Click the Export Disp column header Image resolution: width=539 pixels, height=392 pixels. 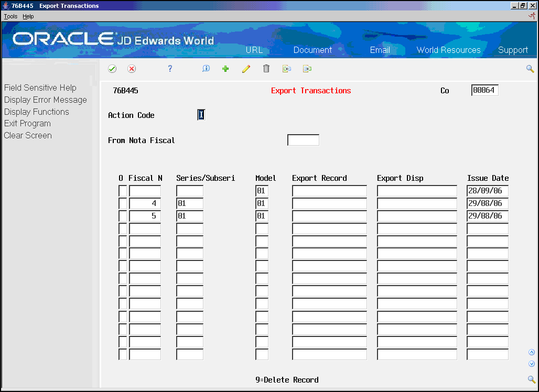click(x=400, y=178)
